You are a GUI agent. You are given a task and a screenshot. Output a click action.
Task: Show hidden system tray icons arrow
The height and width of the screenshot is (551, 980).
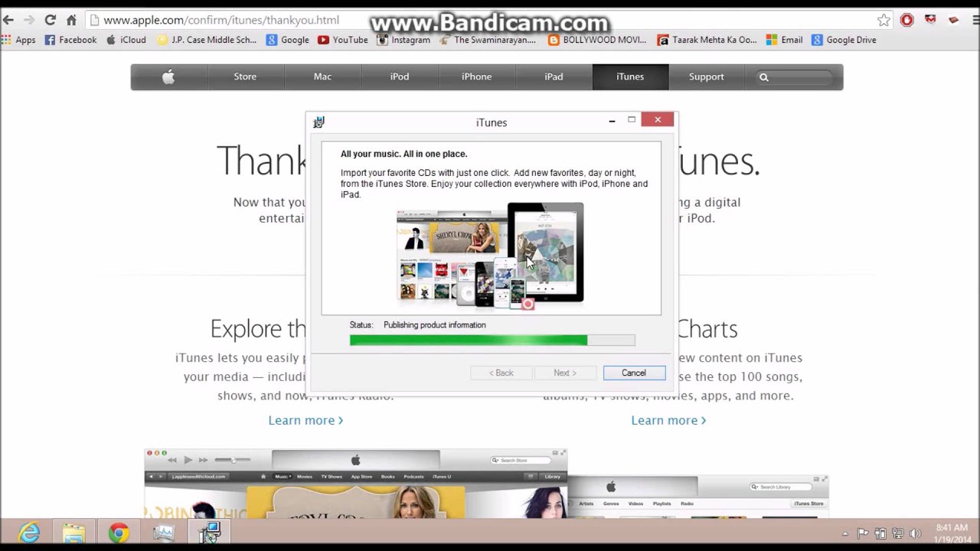845,533
